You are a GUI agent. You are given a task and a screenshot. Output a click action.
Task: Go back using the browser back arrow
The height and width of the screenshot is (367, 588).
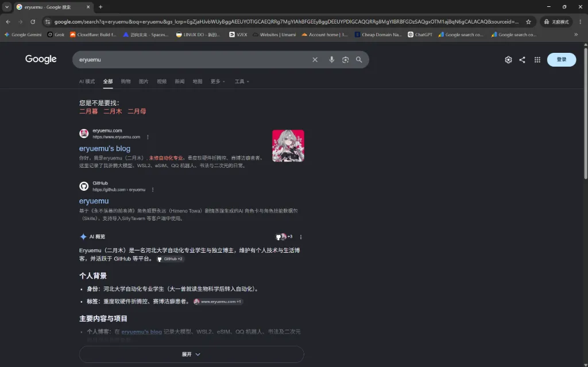[8, 22]
